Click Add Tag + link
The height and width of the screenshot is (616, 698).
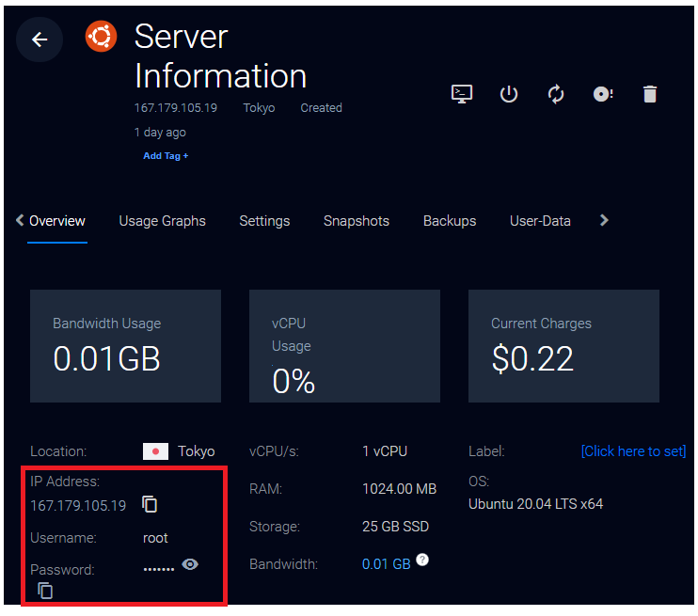click(166, 156)
